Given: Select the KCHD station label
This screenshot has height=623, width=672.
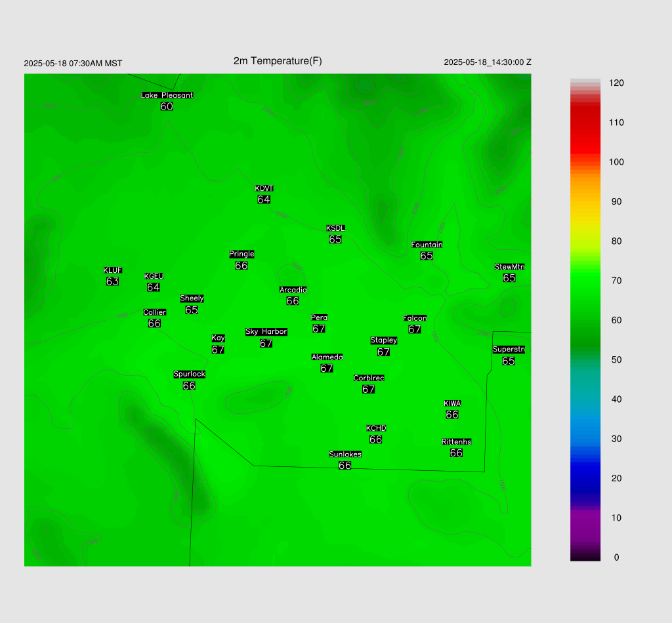Looking at the screenshot, I should [x=376, y=428].
